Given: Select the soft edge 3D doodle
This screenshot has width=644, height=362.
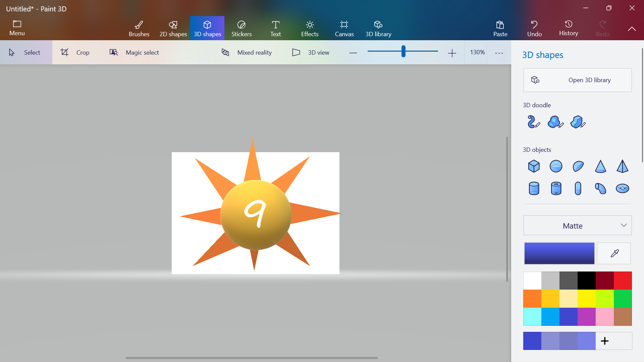Looking at the screenshot, I should (555, 122).
